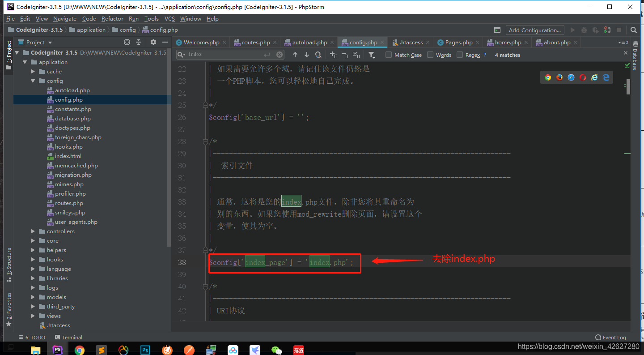Open the Refactor menu

(x=112, y=18)
